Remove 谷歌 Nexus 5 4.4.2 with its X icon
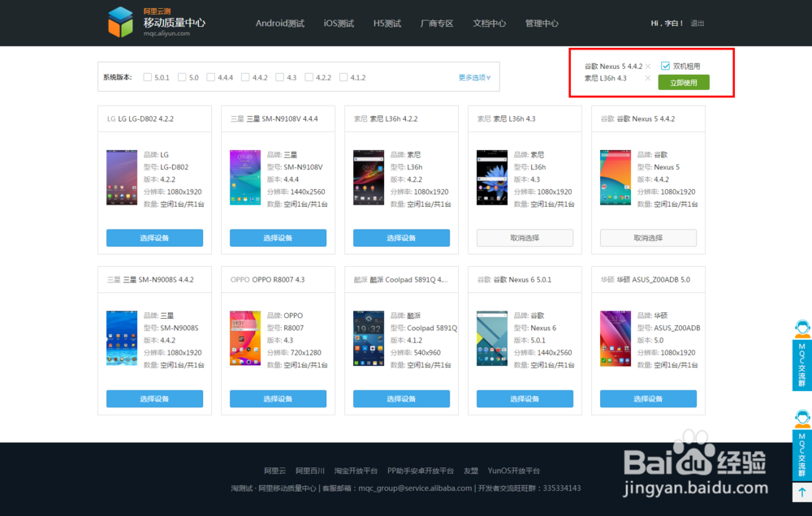Screen dimensions: 812x516 tap(648, 67)
